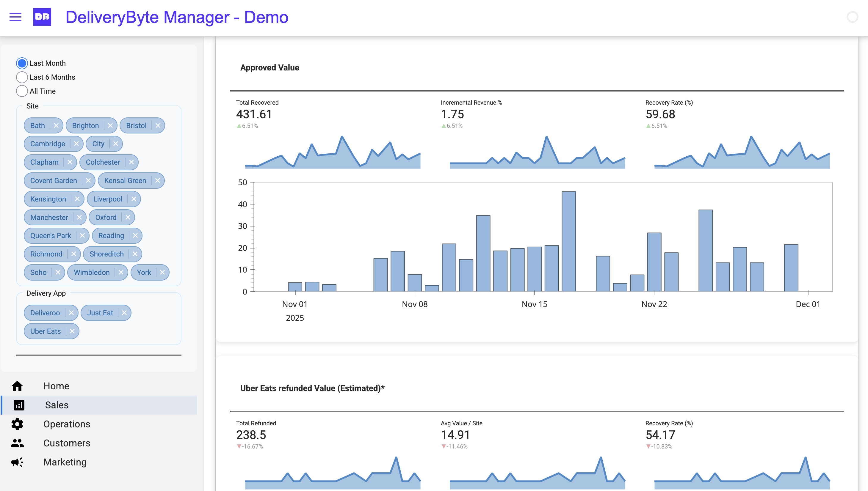The image size is (868, 491).
Task: Click the Home house icon in sidebar
Action: coord(17,386)
